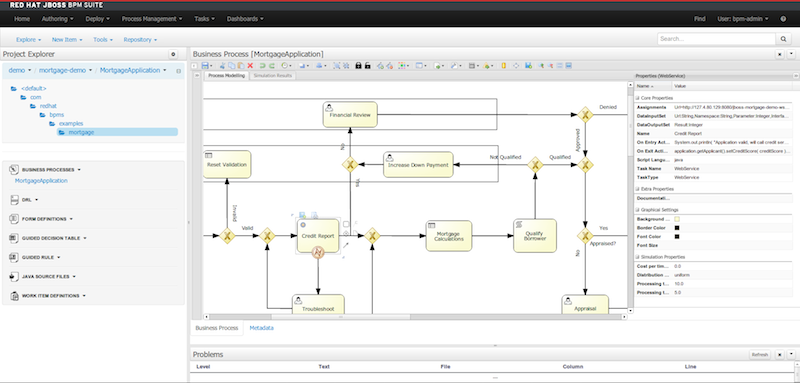Image resolution: width=800 pixels, height=383 pixels.
Task: Click the open padlock Unlock icon
Action: [367, 65]
